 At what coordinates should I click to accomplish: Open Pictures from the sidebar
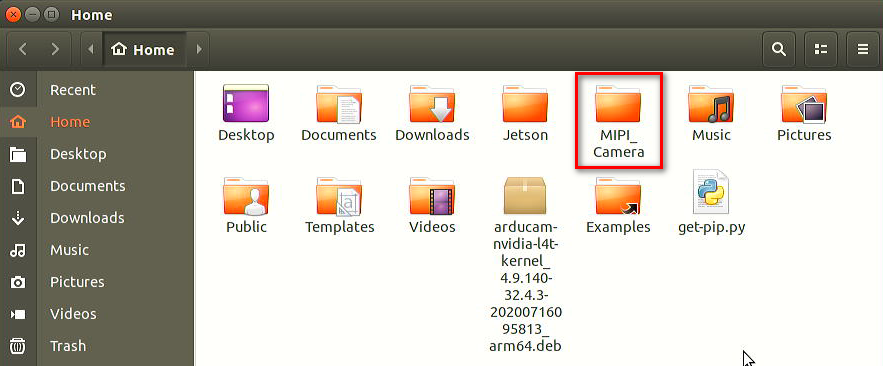click(x=97, y=282)
